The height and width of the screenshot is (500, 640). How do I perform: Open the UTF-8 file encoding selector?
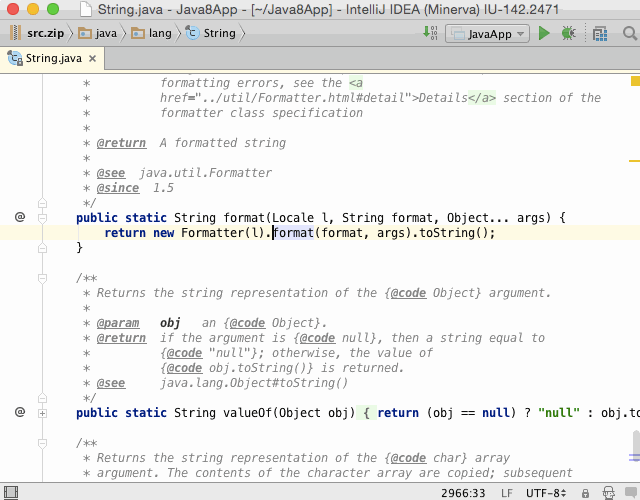click(544, 492)
